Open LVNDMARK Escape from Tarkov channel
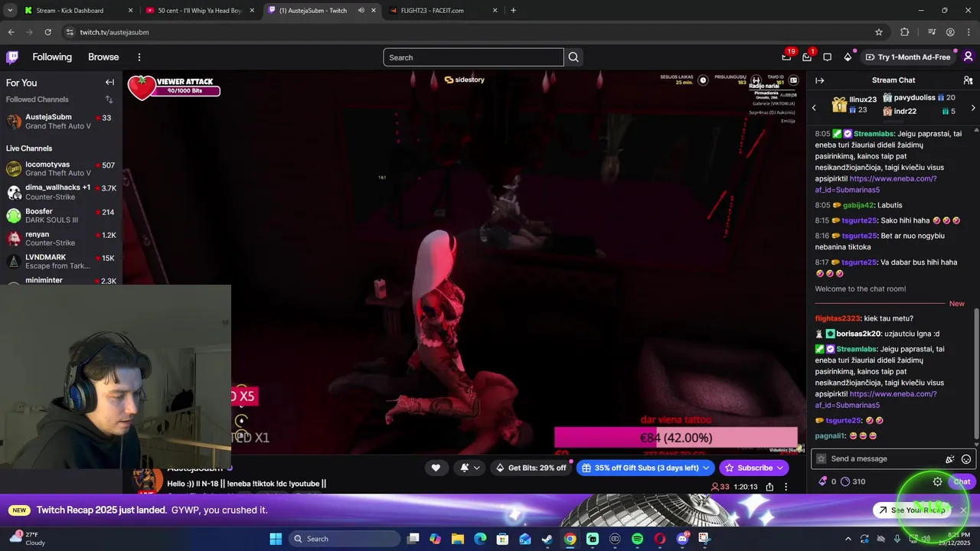 [60, 261]
